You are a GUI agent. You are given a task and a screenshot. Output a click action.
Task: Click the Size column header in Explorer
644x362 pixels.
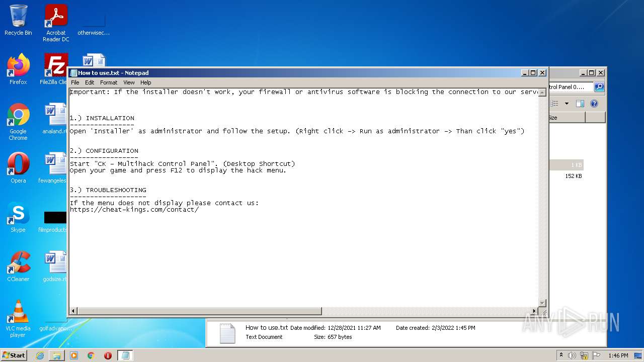(x=567, y=118)
